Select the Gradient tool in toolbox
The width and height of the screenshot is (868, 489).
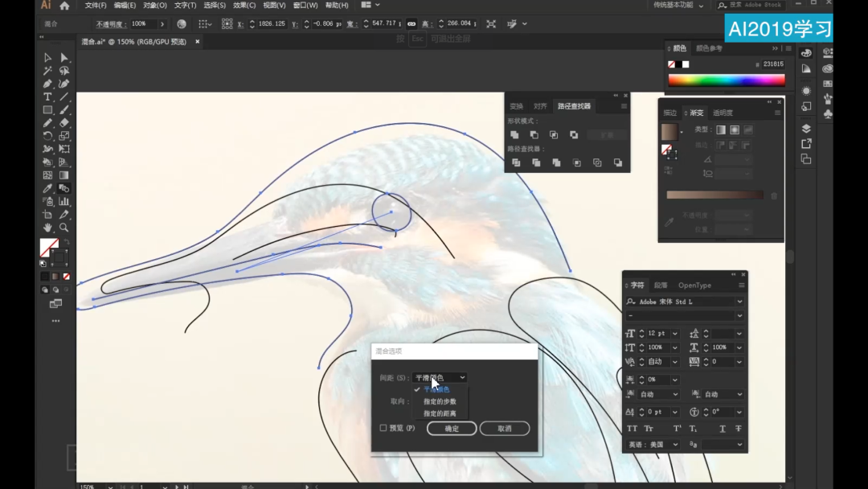(x=64, y=175)
